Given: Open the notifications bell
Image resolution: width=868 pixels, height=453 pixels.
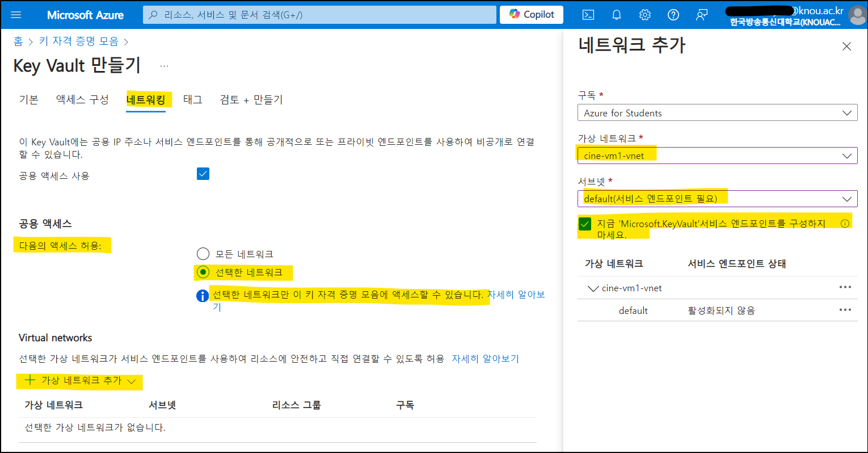Looking at the screenshot, I should click(617, 15).
